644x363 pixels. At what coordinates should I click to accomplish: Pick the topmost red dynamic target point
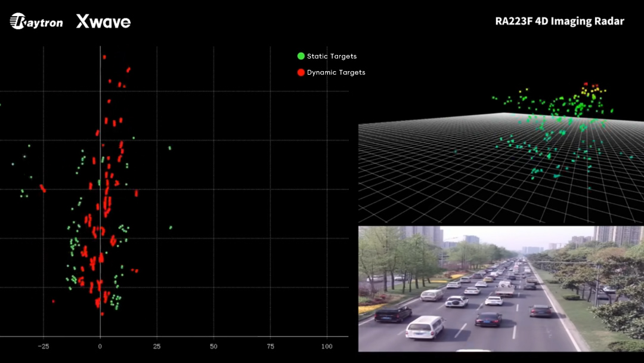tap(104, 57)
